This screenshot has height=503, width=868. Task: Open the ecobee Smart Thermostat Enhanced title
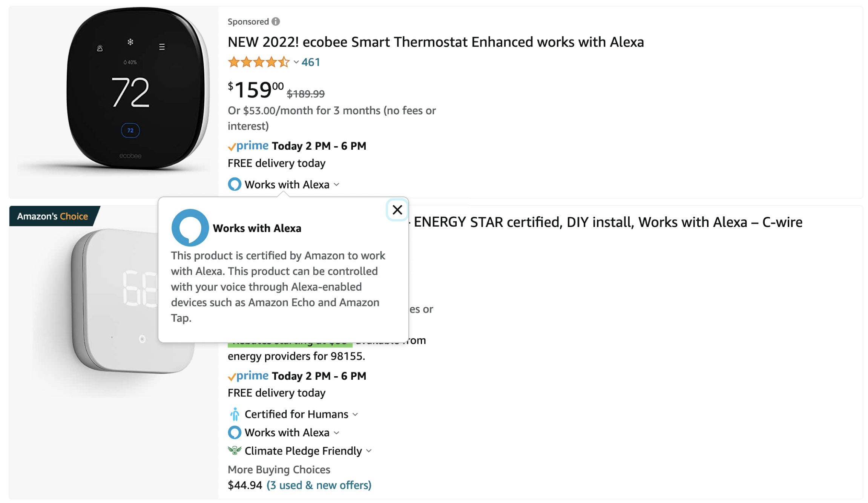(436, 42)
